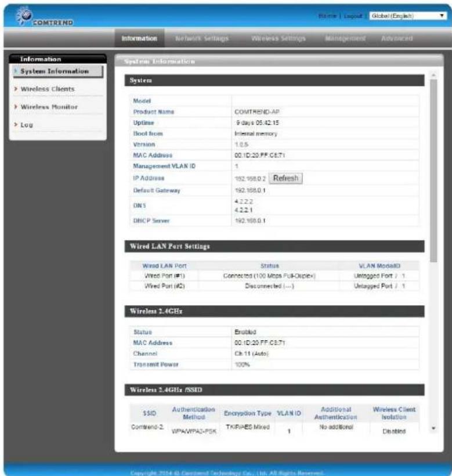Click the Logout link

[x=353, y=16]
